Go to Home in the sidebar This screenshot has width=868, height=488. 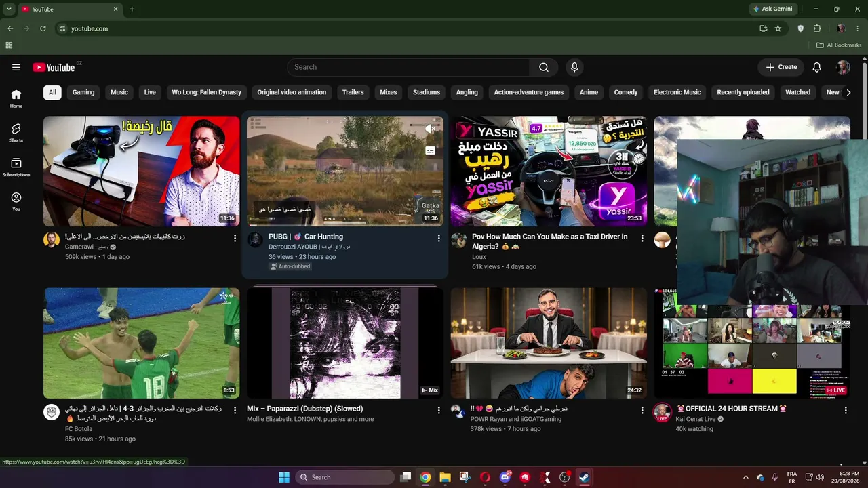coord(16,99)
